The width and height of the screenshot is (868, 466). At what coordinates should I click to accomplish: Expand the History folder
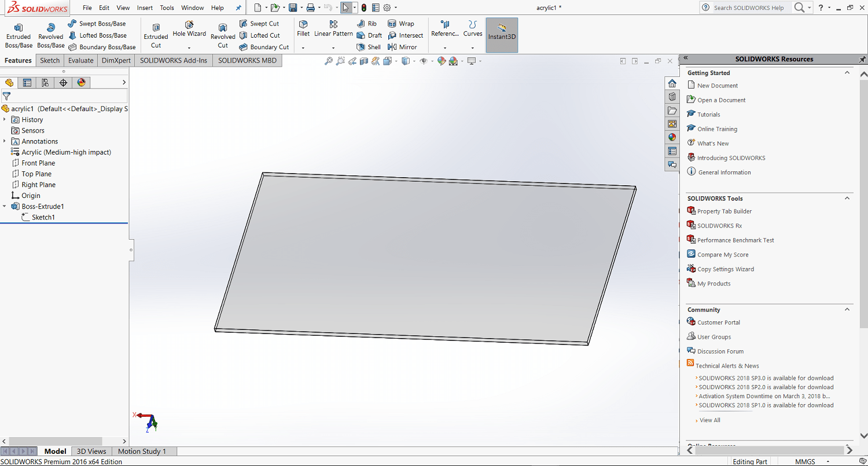point(5,119)
